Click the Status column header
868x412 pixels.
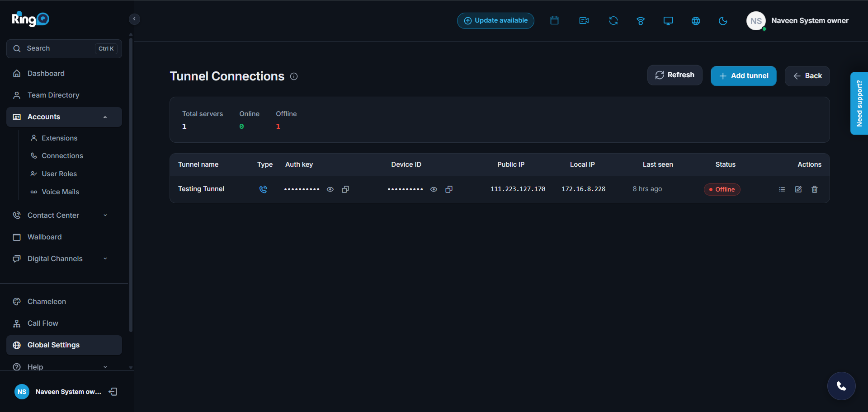click(x=725, y=164)
